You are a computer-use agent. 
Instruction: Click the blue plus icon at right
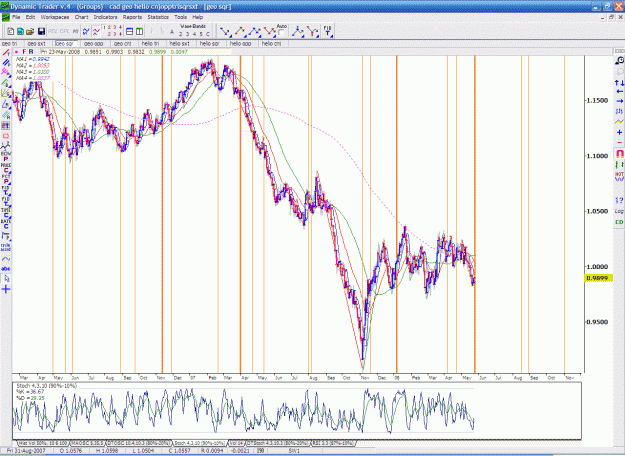click(x=619, y=132)
